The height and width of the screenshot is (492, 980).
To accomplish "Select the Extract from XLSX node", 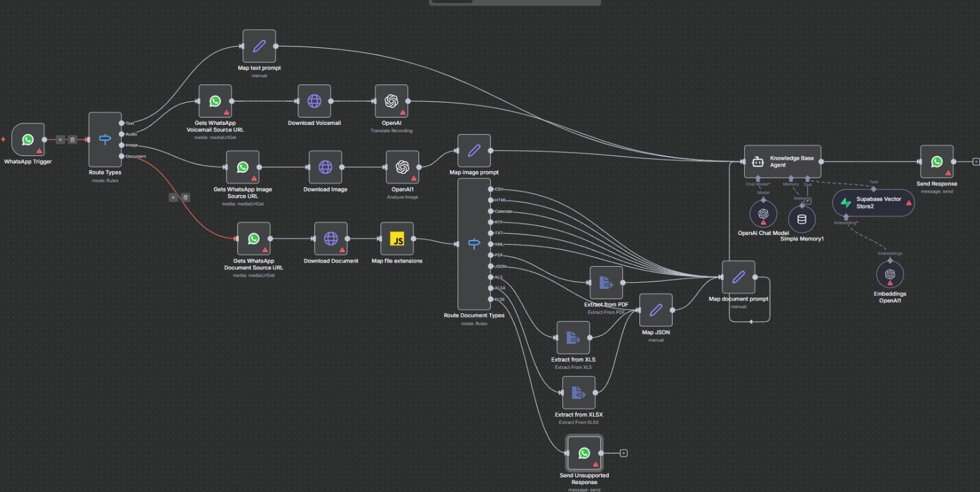I will (x=579, y=393).
